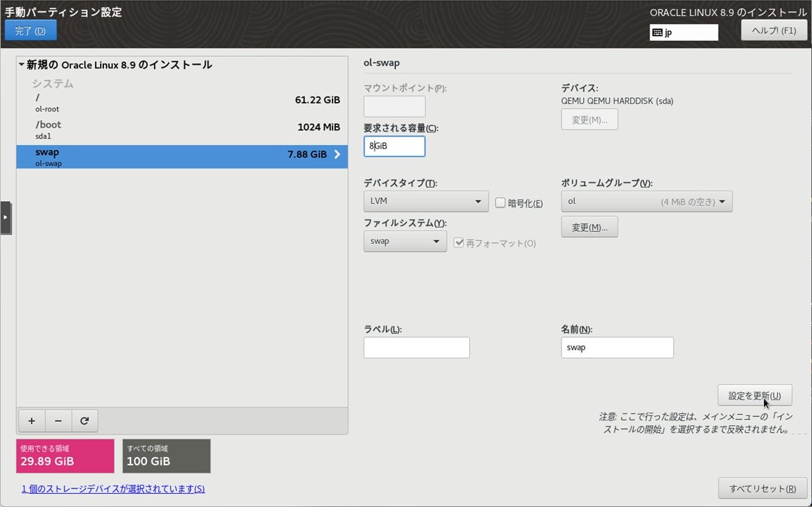This screenshot has width=812, height=507.
Task: Click 変更(M)... under ボリュームグループ
Action: (589, 227)
